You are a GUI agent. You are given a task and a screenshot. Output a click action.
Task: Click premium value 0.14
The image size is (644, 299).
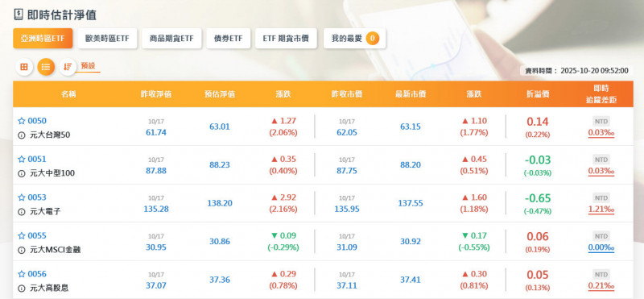pyautogui.click(x=538, y=122)
